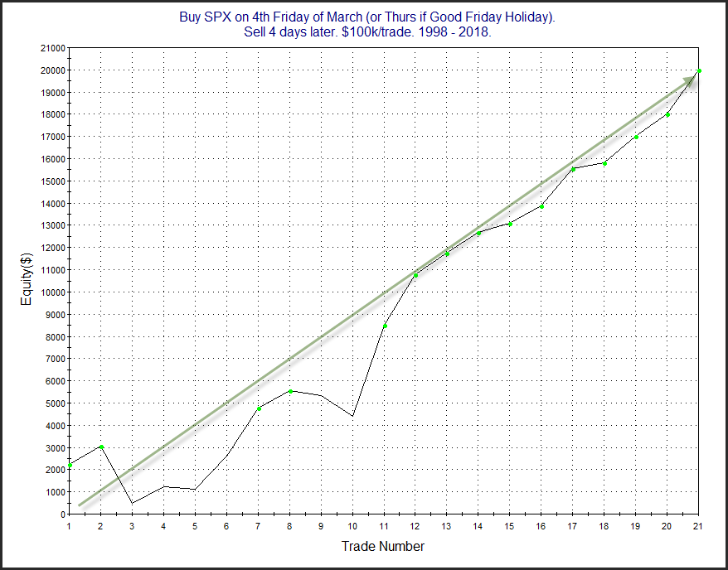Viewport: 728px width, 570px height.
Task: Click the y-axis tick label 21000
Action: [53, 48]
